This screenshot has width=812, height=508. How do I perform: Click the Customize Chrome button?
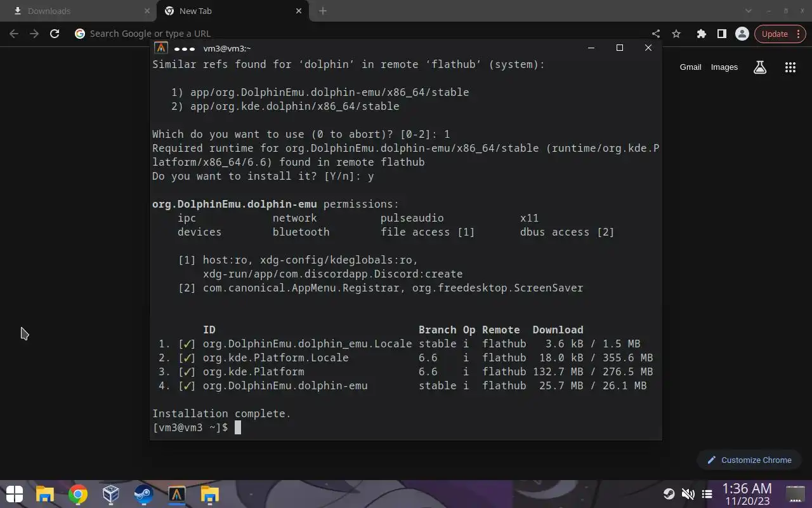749,460
